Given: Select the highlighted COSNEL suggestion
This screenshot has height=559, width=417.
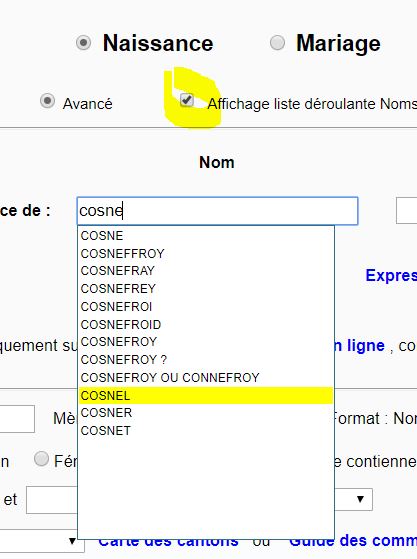Looking at the screenshot, I should tap(206, 395).
